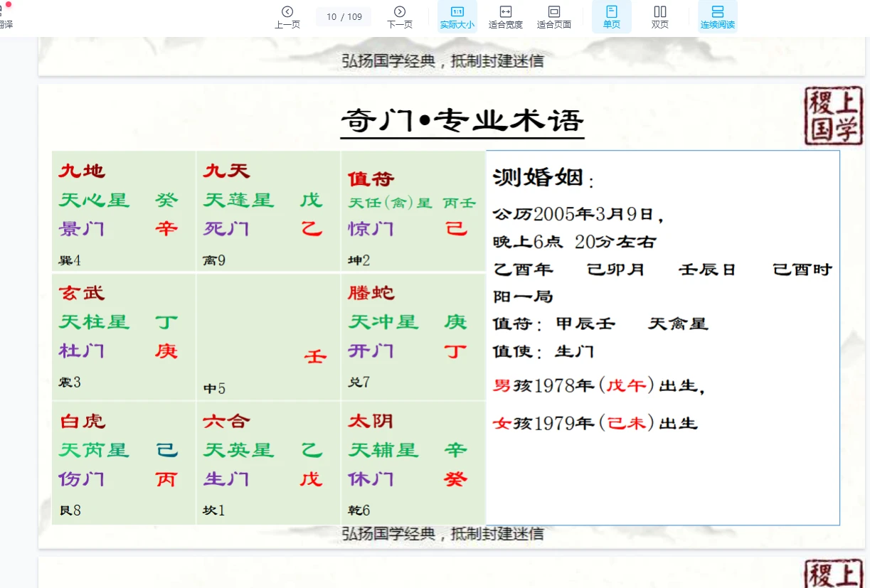Switch to 单页 single page mode
This screenshot has width=870, height=588.
click(x=611, y=16)
